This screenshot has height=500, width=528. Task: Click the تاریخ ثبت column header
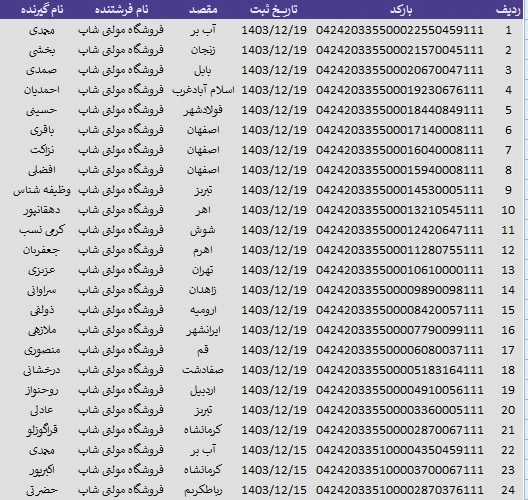[274, 10]
